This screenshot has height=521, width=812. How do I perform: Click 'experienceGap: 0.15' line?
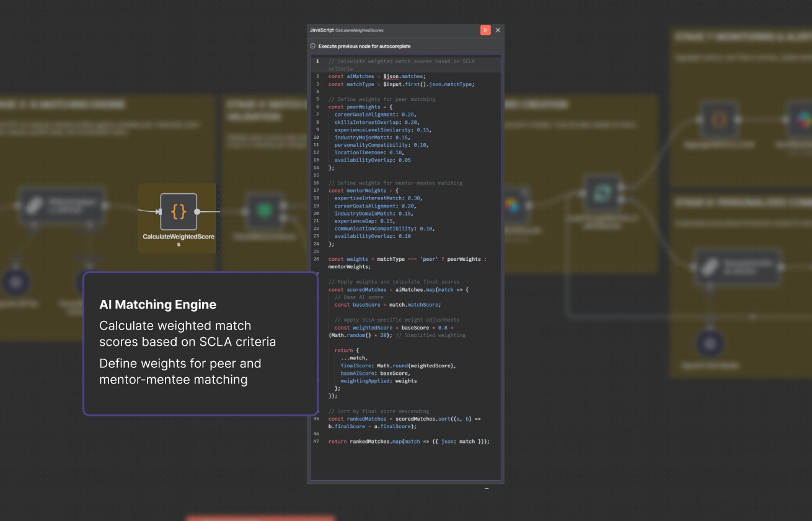point(365,221)
